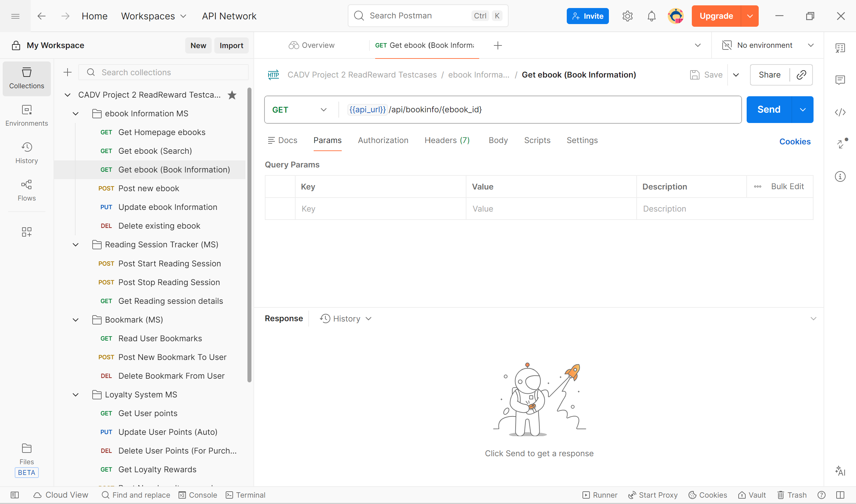Open a new request tab with plus
This screenshot has width=856, height=504.
click(498, 45)
